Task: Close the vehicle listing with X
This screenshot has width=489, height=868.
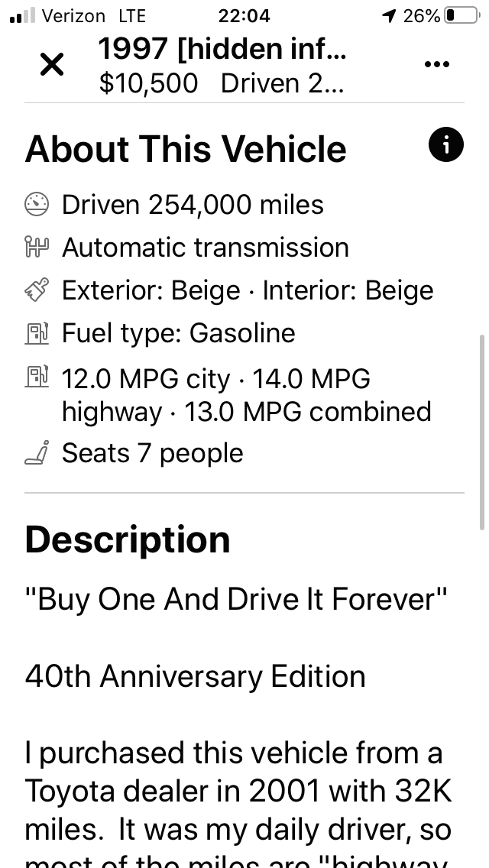Action: (x=52, y=64)
